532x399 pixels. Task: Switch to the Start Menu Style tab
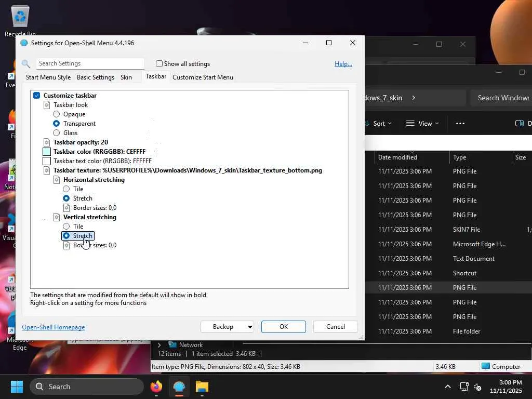[x=48, y=77]
